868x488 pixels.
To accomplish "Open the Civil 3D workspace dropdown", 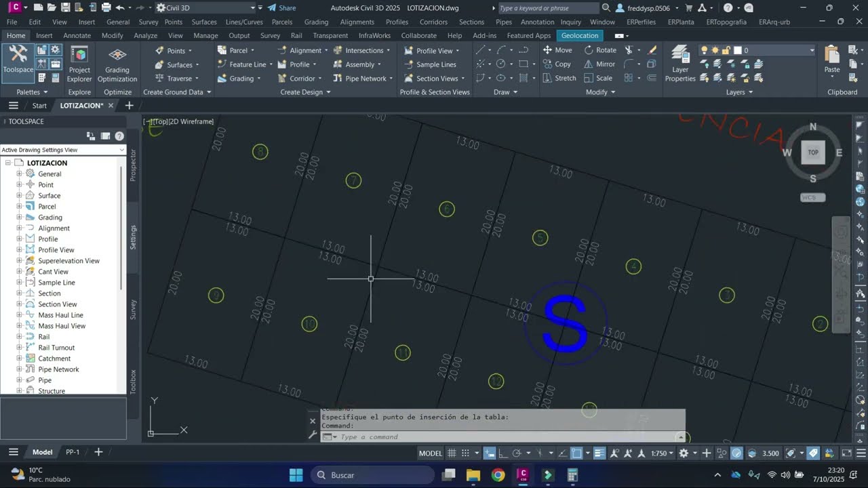I will pos(206,7).
